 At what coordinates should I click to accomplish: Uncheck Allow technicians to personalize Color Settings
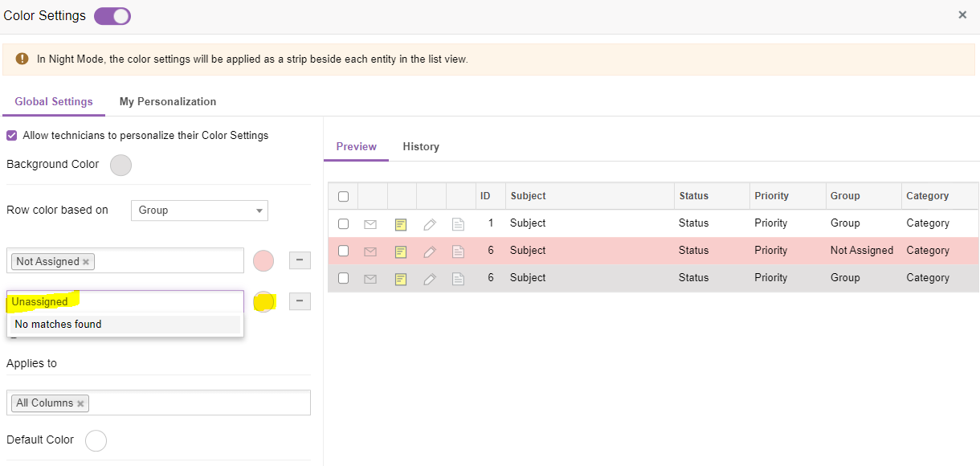[12, 136]
